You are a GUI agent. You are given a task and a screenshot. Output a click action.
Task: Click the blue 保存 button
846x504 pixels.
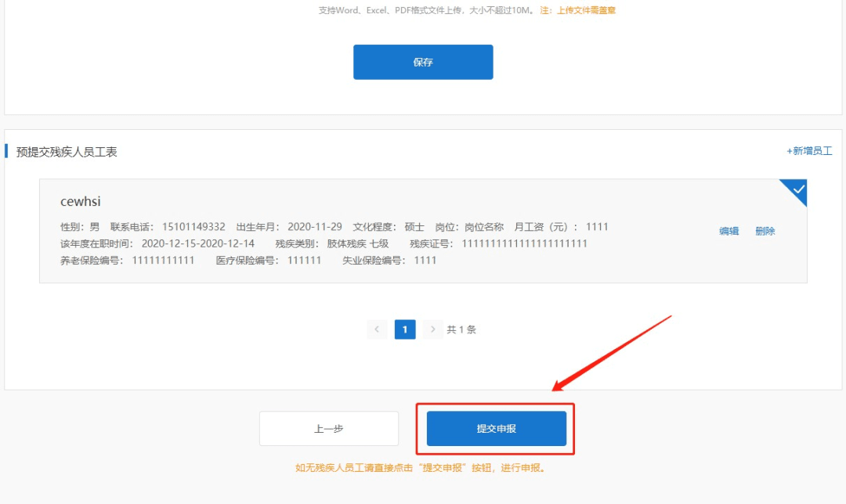[x=423, y=62]
